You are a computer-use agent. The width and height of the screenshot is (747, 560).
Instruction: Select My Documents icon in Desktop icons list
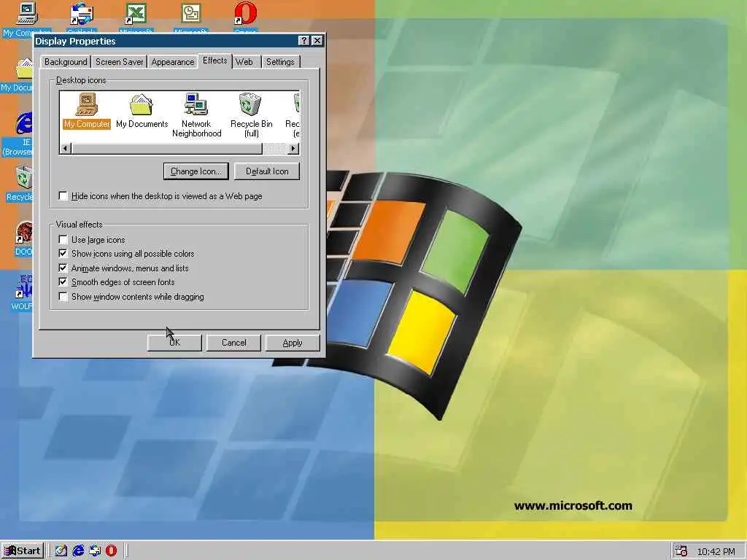pyautogui.click(x=142, y=111)
